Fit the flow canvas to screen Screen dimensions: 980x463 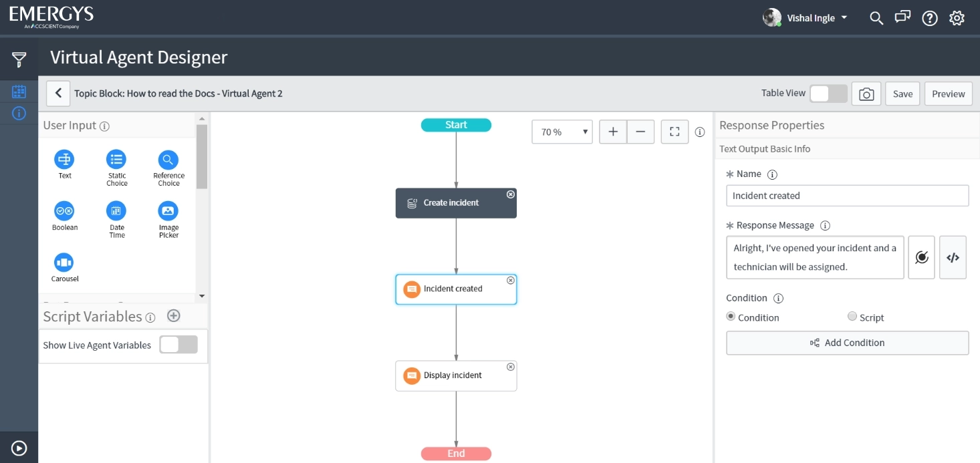click(x=675, y=132)
